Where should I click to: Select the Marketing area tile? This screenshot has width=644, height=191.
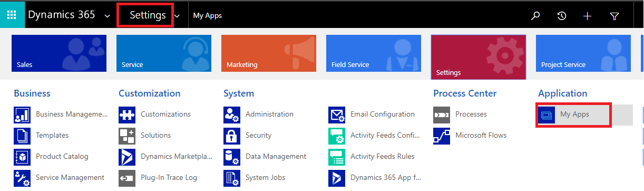tap(269, 53)
